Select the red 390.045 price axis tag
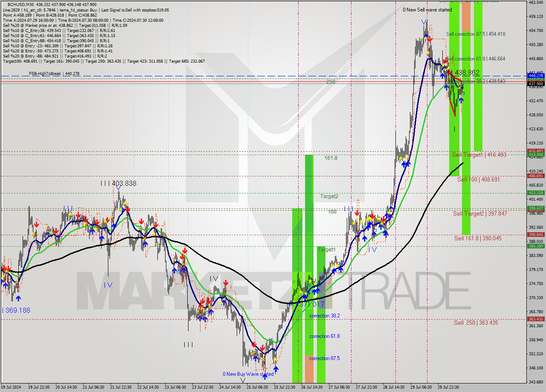The image size is (546, 392). [x=536, y=234]
